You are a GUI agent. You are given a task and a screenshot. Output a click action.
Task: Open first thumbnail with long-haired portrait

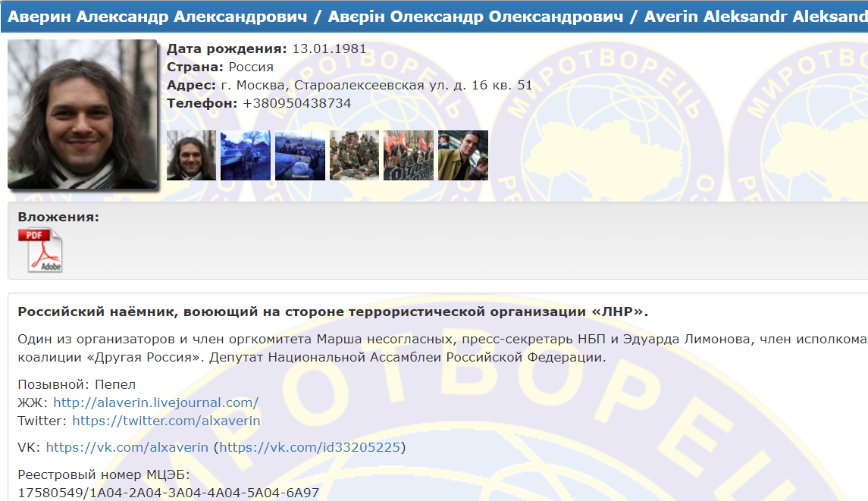[191, 155]
